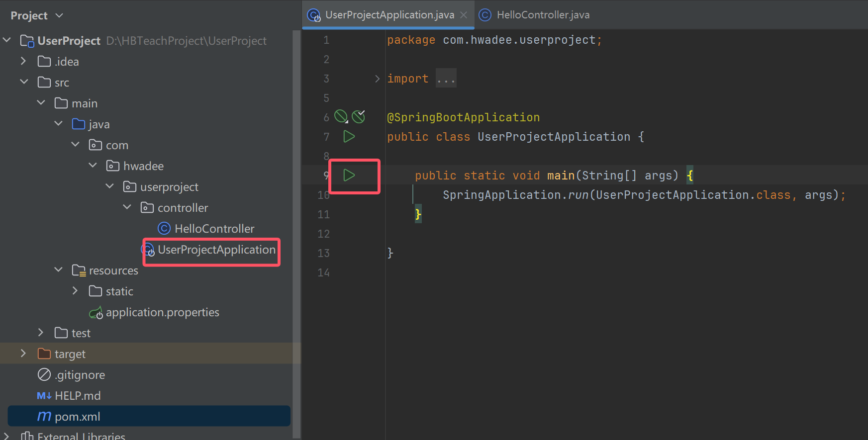Image resolution: width=868 pixels, height=440 pixels.
Task: Select UserProjectApplication in project tree
Action: coord(216,250)
